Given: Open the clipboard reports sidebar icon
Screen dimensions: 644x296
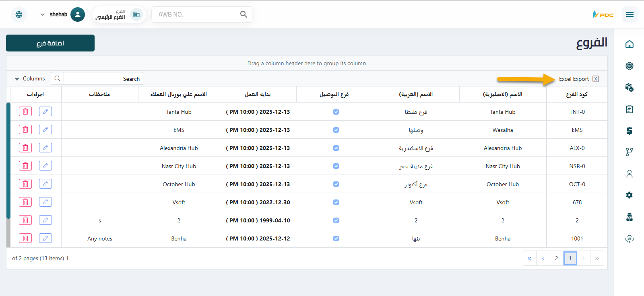Looking at the screenshot, I should click(x=630, y=109).
